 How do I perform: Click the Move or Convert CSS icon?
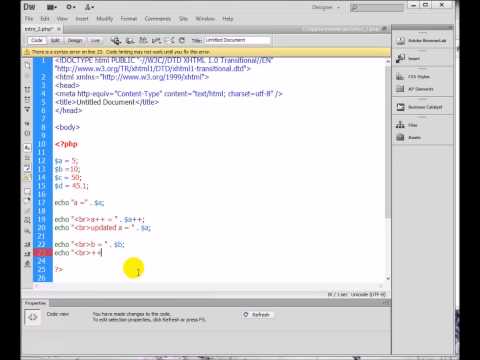tap(28, 231)
